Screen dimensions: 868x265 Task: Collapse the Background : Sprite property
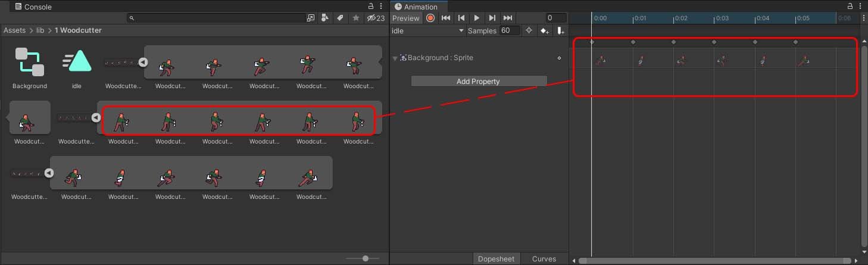coord(395,58)
